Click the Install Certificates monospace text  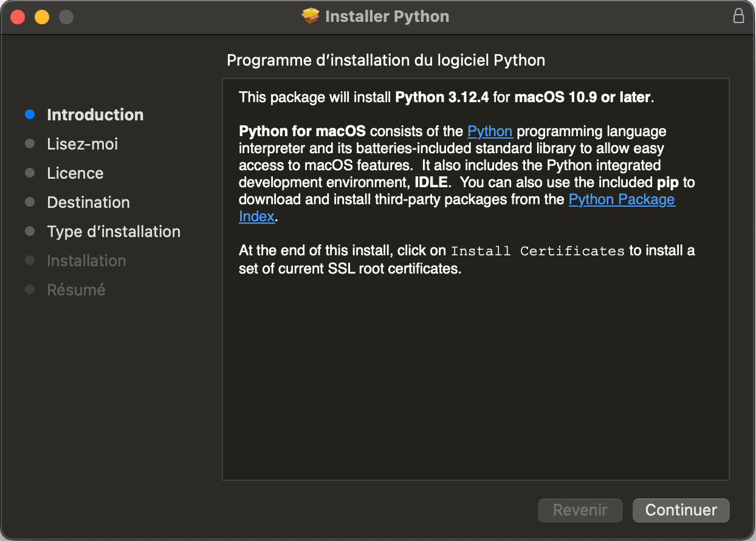[537, 251]
